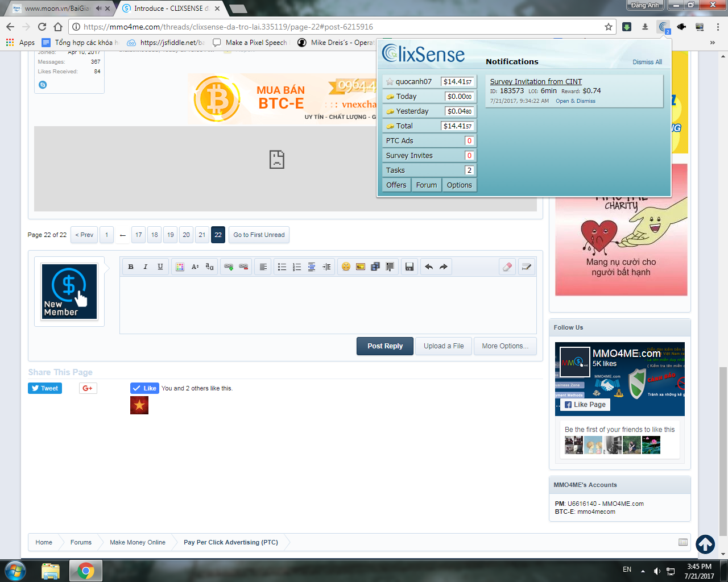
Task: Open the text color palette
Action: (x=180, y=267)
